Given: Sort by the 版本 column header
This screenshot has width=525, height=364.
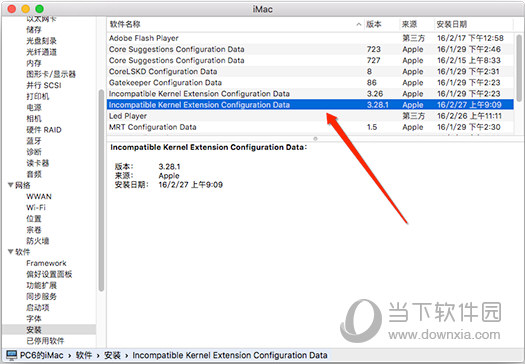Looking at the screenshot, I should pyautogui.click(x=381, y=24).
